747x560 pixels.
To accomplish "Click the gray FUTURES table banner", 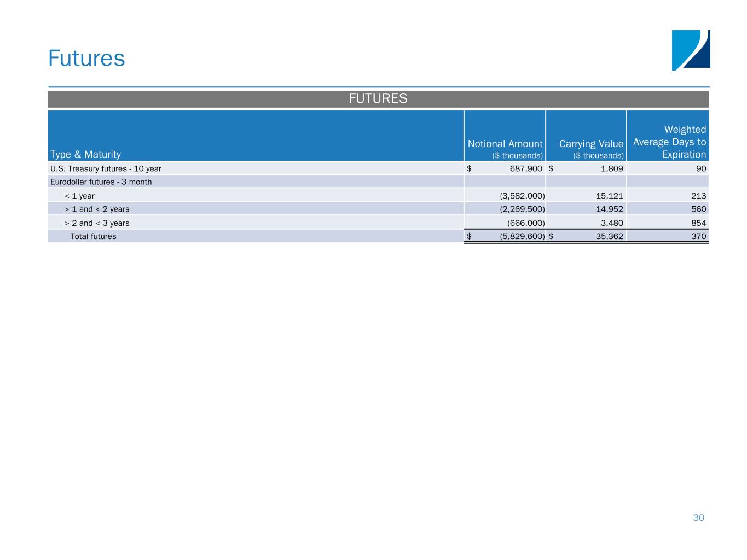I will (378, 99).
